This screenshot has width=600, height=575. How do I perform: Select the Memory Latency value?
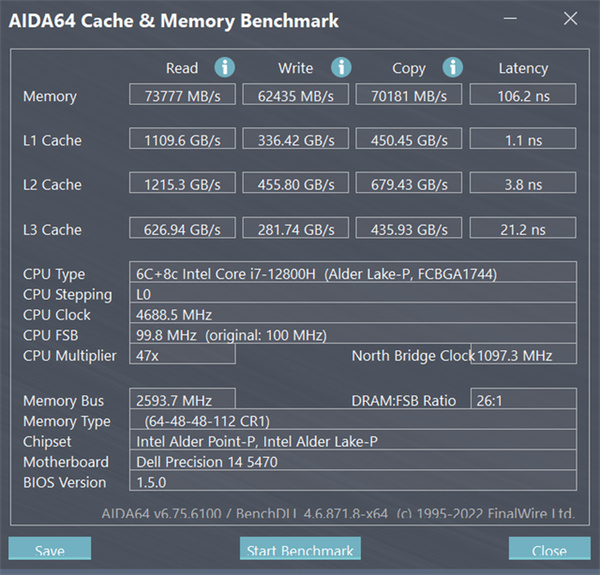tap(523, 96)
